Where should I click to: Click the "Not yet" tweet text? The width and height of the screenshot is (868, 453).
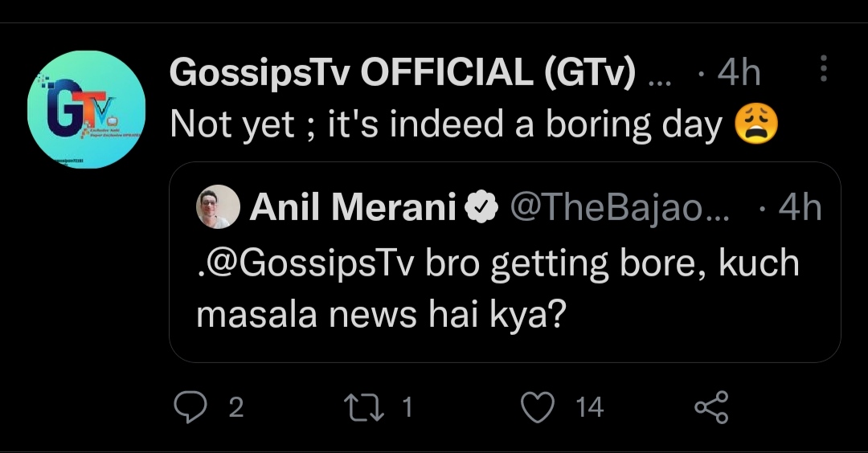[446, 125]
